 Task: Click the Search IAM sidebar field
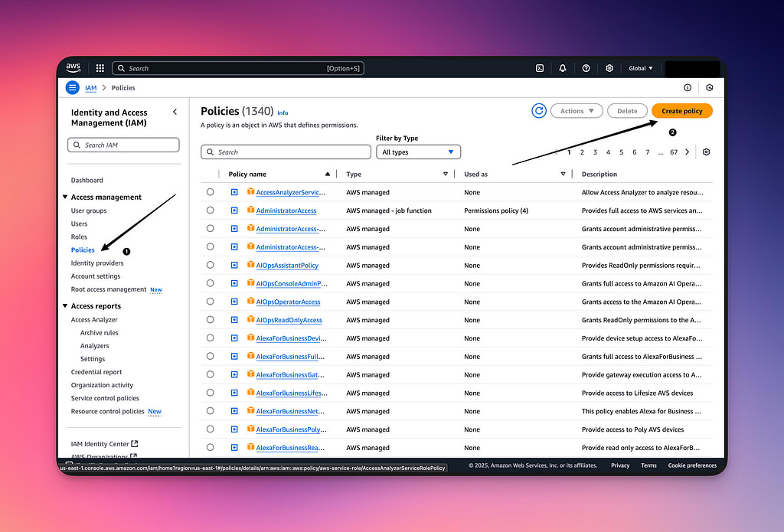(123, 145)
